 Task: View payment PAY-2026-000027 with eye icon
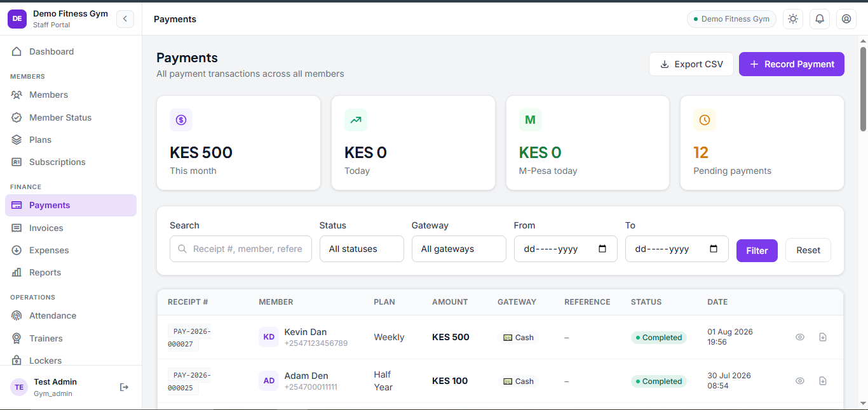point(800,337)
